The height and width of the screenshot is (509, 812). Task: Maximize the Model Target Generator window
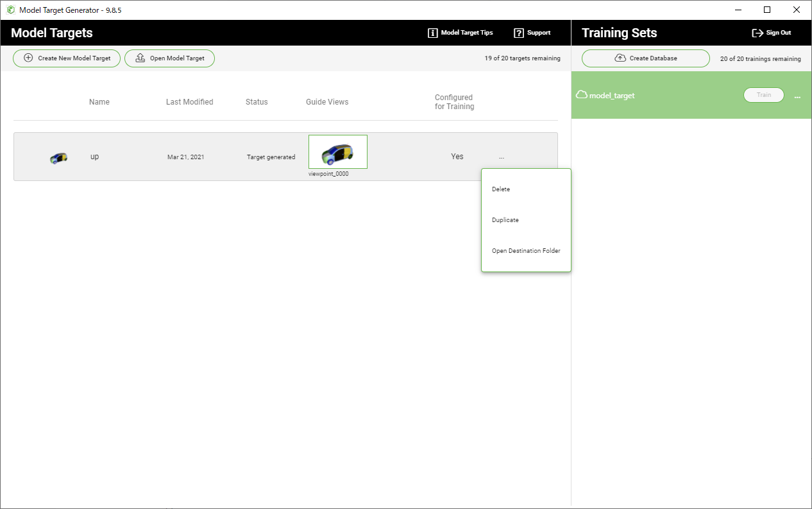tap(767, 10)
